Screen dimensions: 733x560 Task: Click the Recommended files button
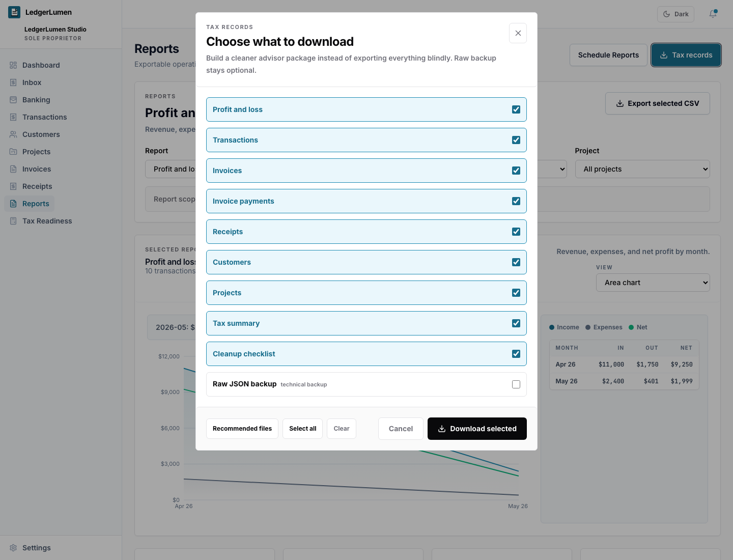[x=242, y=429]
